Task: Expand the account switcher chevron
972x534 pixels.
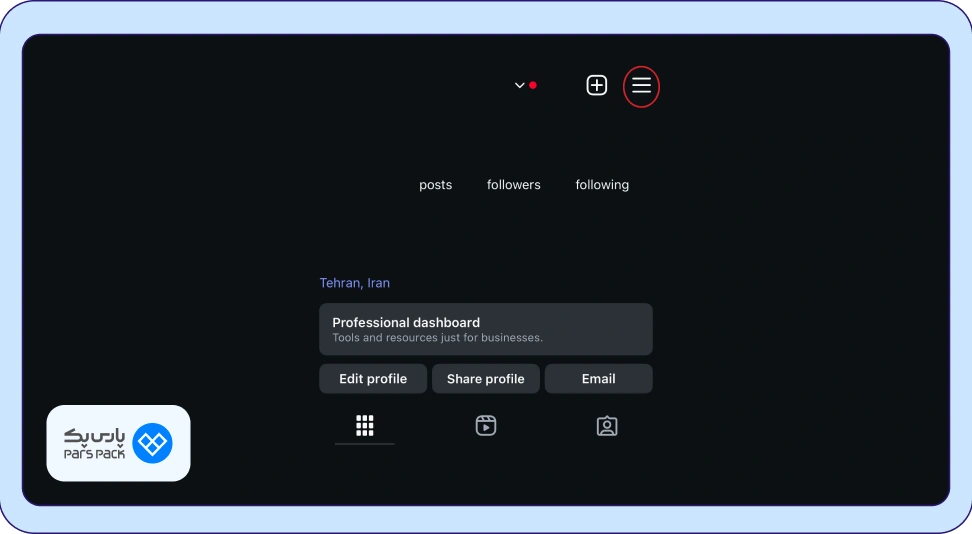Action: click(x=519, y=86)
